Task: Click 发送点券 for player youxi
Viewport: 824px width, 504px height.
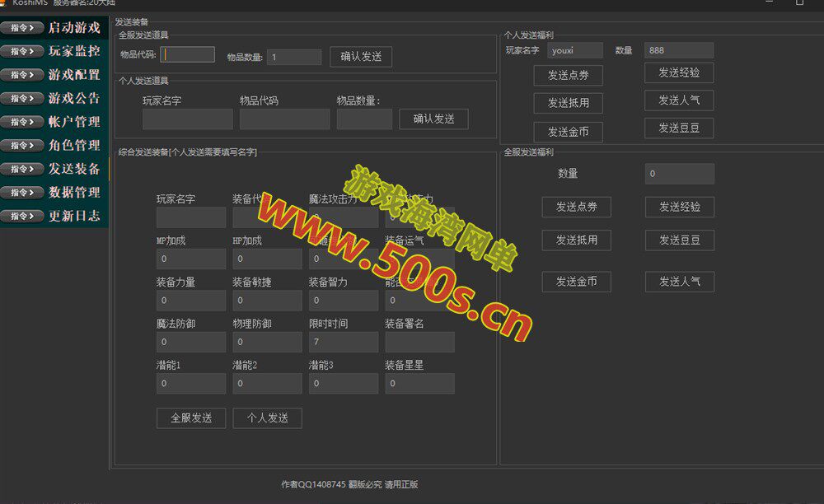Action: tap(567, 75)
